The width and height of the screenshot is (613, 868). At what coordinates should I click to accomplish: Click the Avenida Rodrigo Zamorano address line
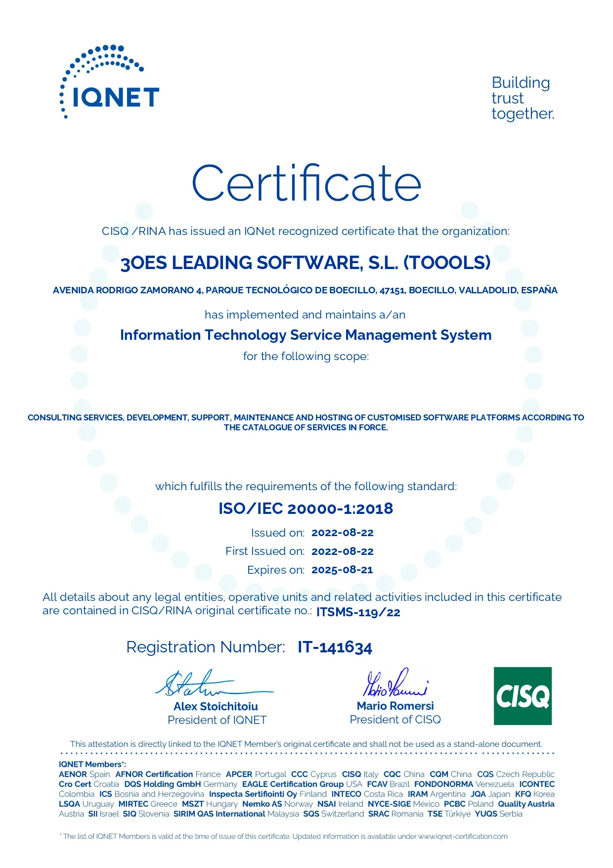[305, 290]
